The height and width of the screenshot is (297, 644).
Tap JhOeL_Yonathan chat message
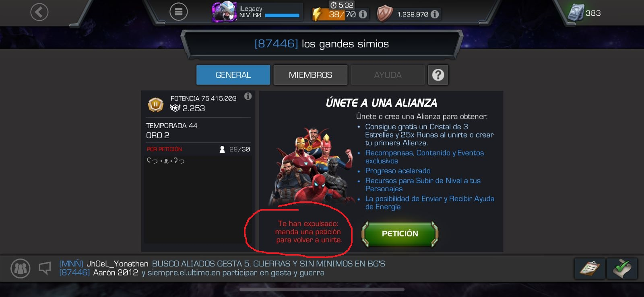coord(222,264)
